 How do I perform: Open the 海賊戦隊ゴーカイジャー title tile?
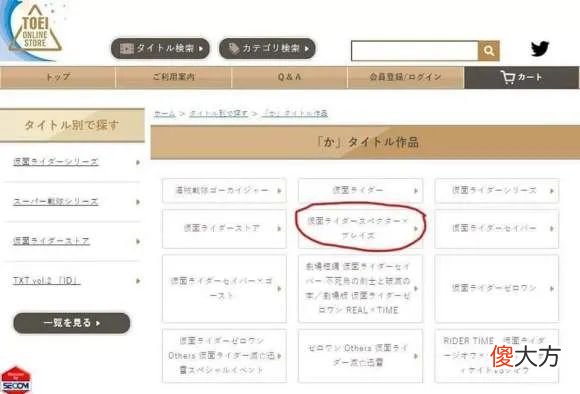pyautogui.click(x=224, y=191)
